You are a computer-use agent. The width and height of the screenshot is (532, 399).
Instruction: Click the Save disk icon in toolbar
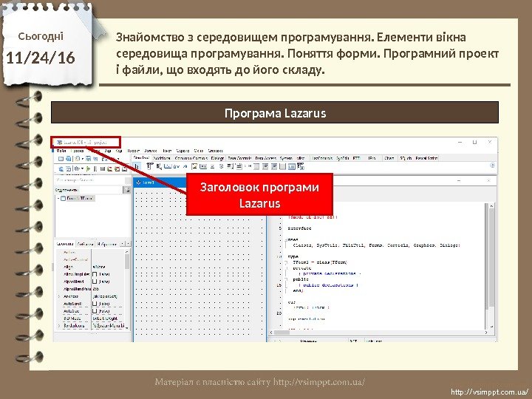click(88, 158)
